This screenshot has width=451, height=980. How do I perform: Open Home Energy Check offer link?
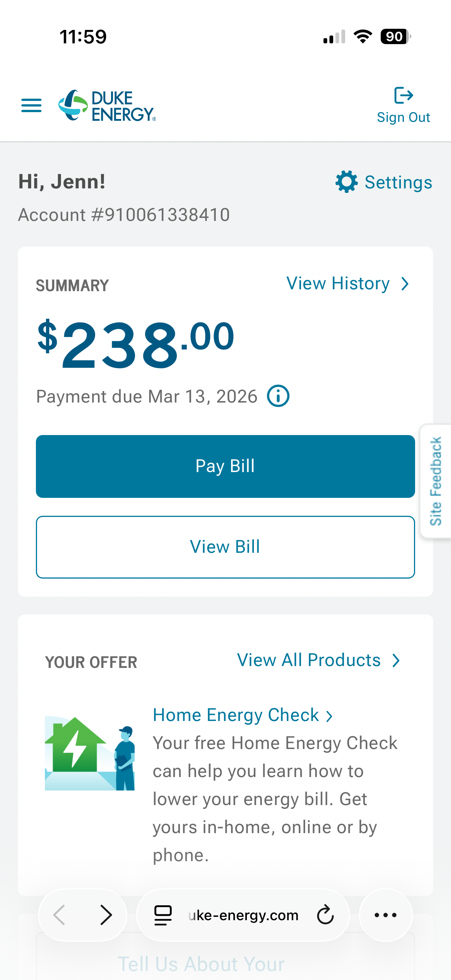click(236, 715)
